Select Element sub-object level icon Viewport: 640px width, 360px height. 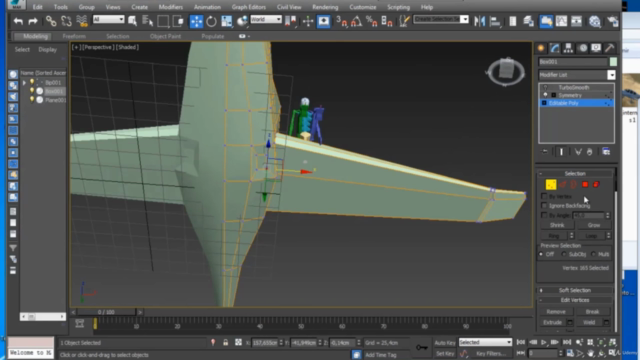pyautogui.click(x=596, y=184)
